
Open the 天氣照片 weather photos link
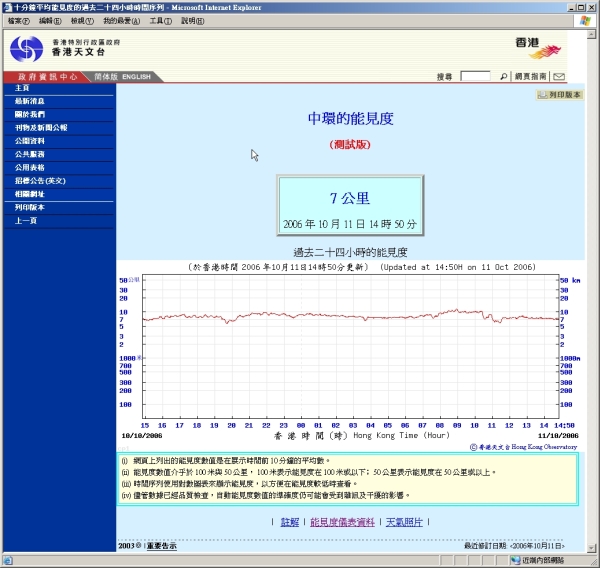(404, 522)
